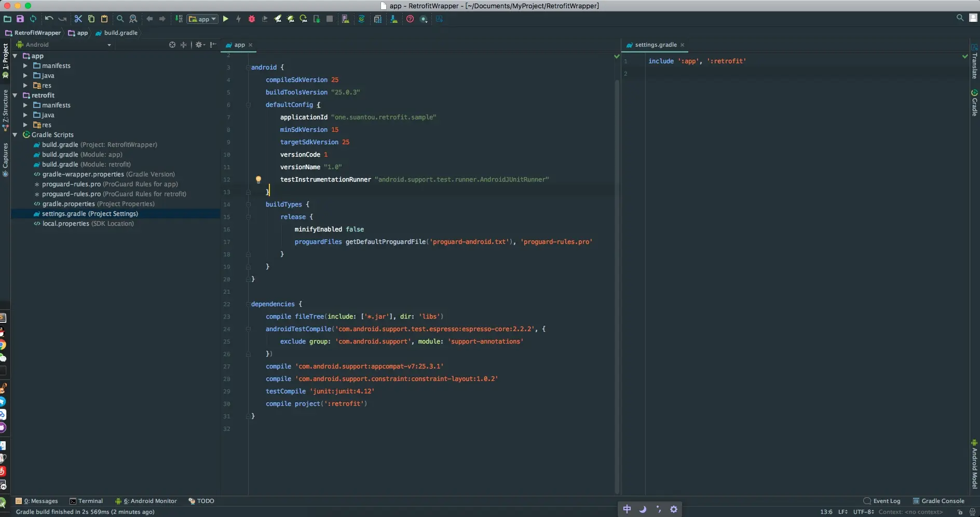
Task: Collapse the Gradle Scripts tree node
Action: point(15,135)
